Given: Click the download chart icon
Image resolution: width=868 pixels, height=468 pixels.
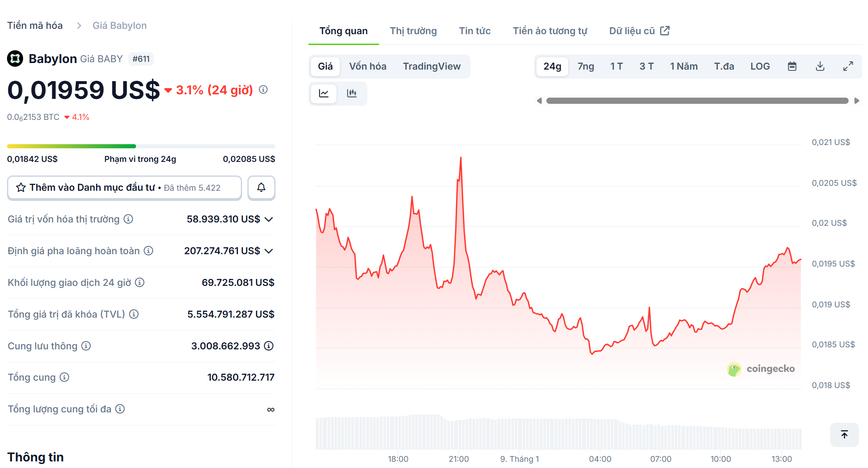Looking at the screenshot, I should tap(820, 66).
